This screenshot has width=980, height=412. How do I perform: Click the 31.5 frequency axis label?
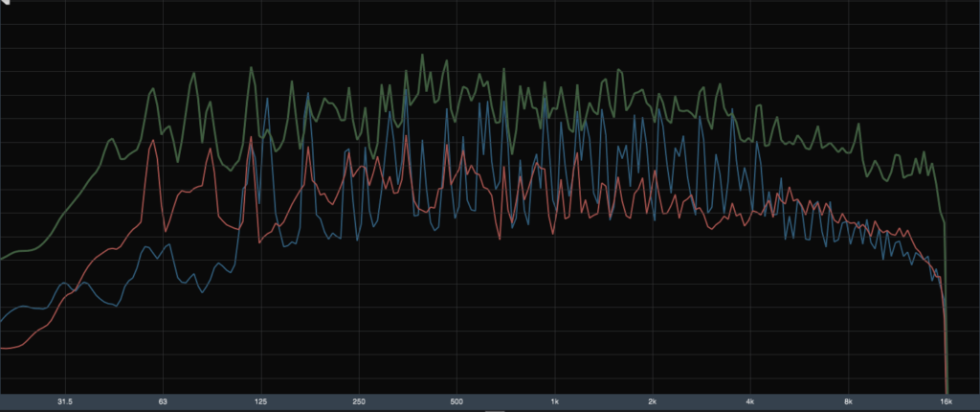(x=65, y=401)
